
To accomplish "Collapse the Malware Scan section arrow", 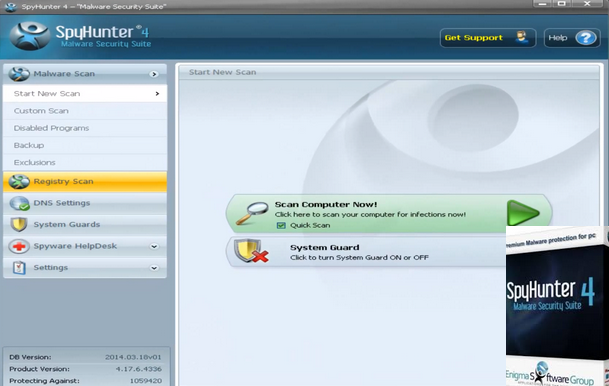I will coord(154,74).
